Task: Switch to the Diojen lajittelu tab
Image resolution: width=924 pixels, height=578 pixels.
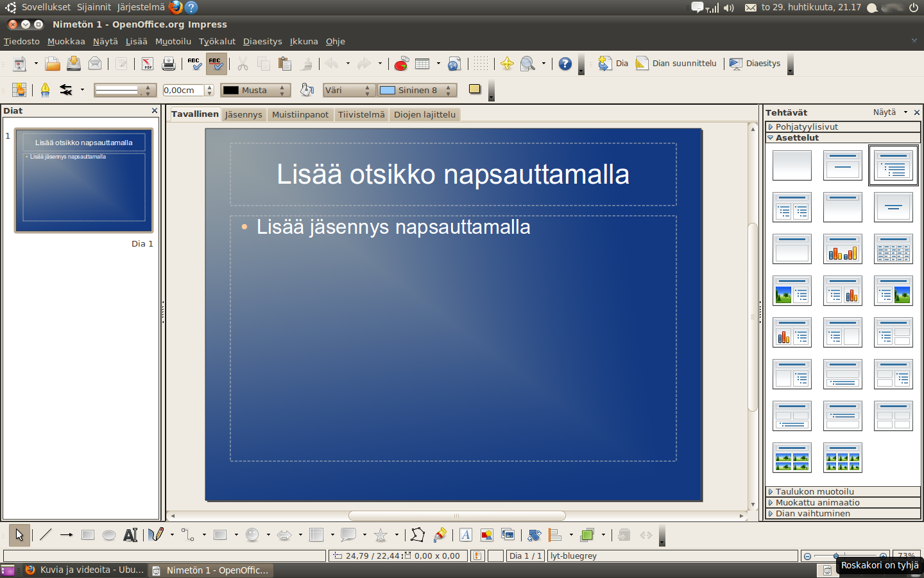Action: pos(425,115)
